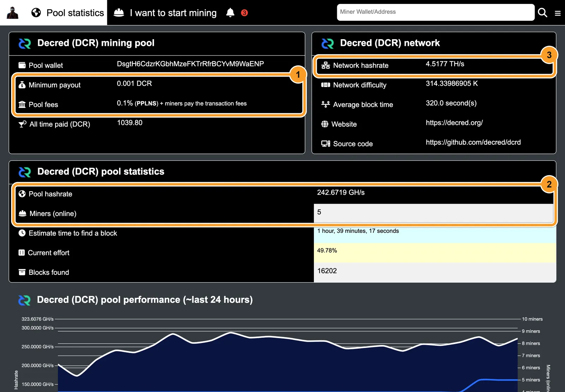Click the 323.6076 GH/s chart axis label

[x=37, y=319]
